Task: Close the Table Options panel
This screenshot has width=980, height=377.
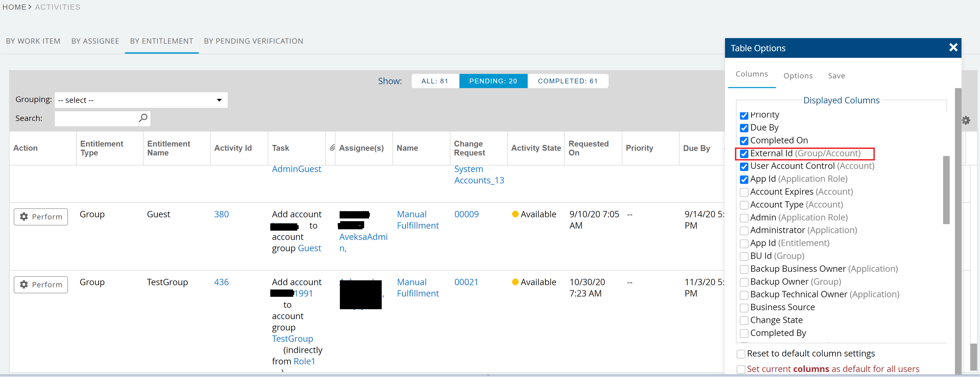Action: coord(952,48)
